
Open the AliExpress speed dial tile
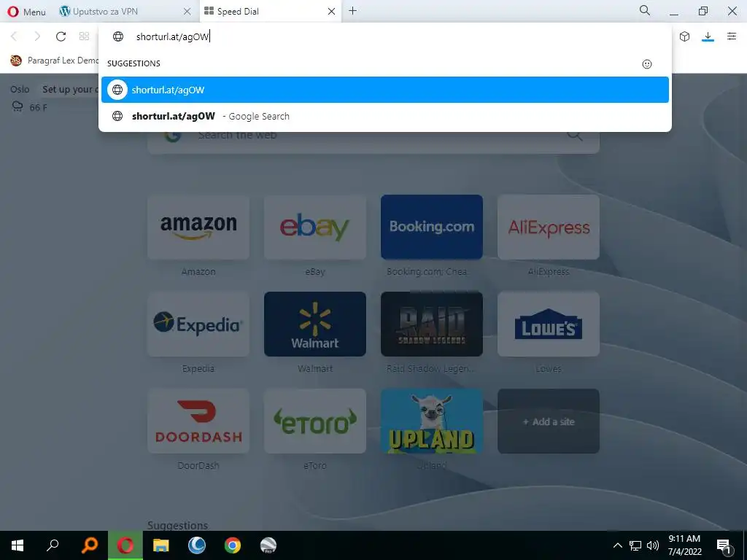549,227
